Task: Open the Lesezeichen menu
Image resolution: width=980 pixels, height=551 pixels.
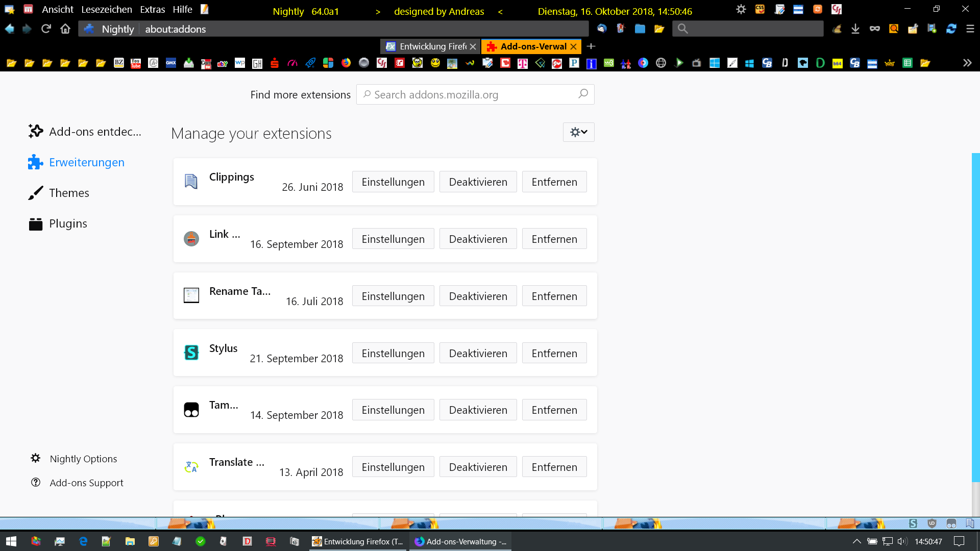Action: 106,9
